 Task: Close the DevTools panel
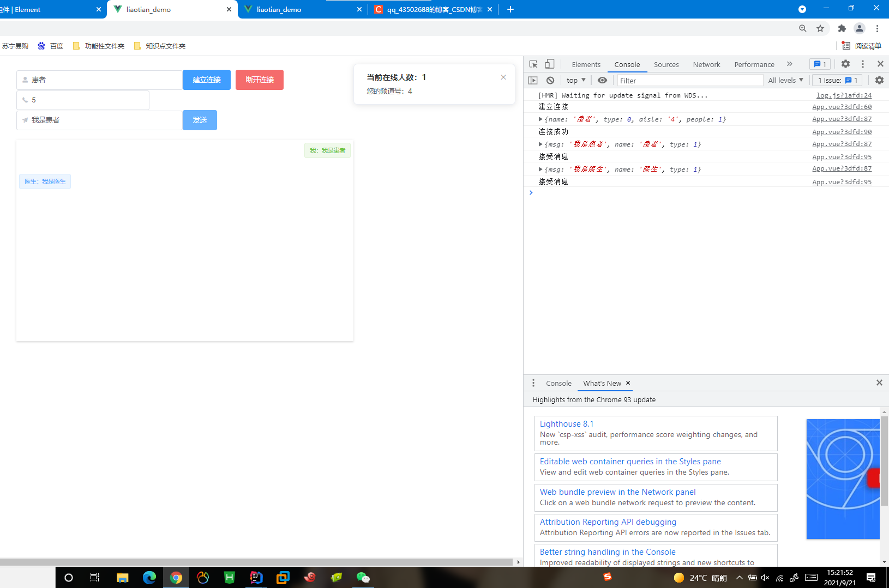tap(880, 64)
